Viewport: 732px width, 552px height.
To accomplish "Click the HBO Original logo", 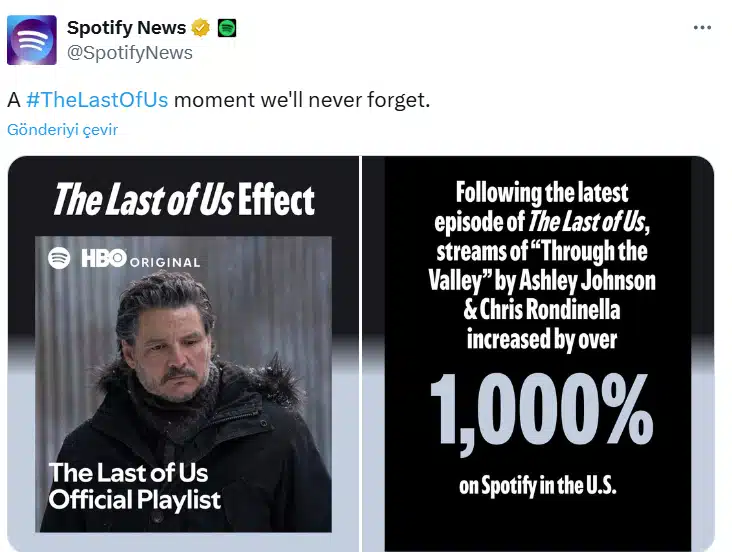I will [140, 260].
